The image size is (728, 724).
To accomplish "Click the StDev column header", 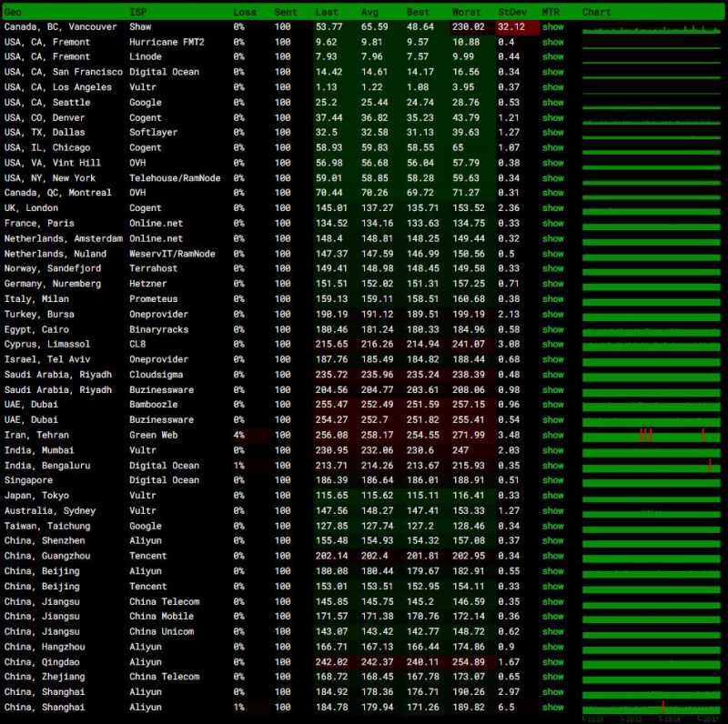I will click(512, 12).
